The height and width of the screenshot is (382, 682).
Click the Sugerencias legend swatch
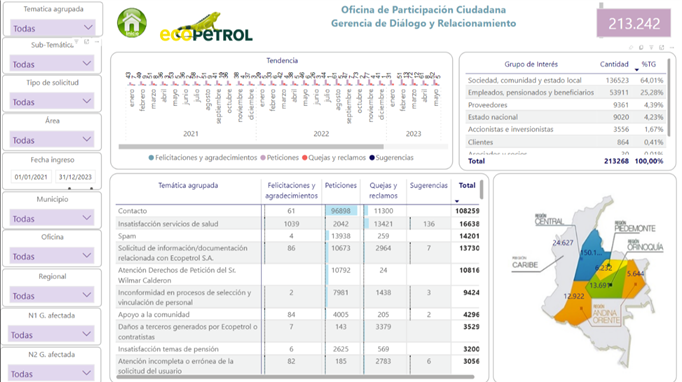(372, 157)
